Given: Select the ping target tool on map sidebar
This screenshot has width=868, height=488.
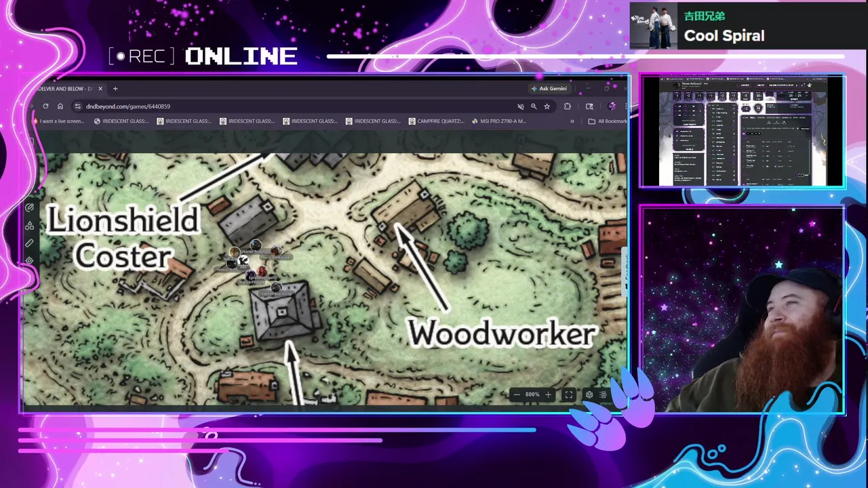Looking at the screenshot, I should [x=29, y=260].
